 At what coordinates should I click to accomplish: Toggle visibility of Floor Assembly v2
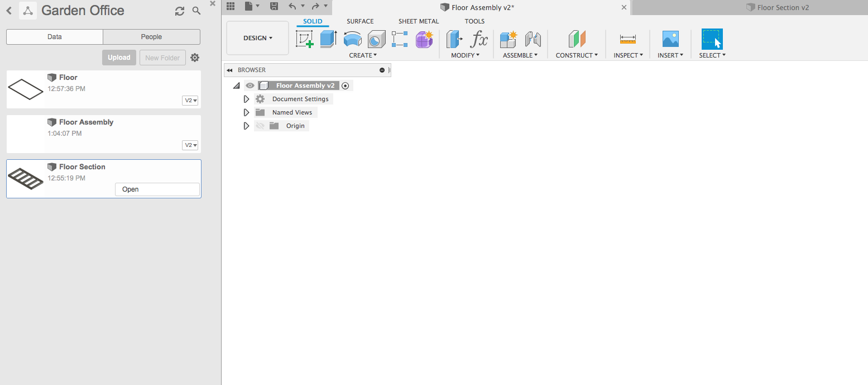tap(250, 85)
